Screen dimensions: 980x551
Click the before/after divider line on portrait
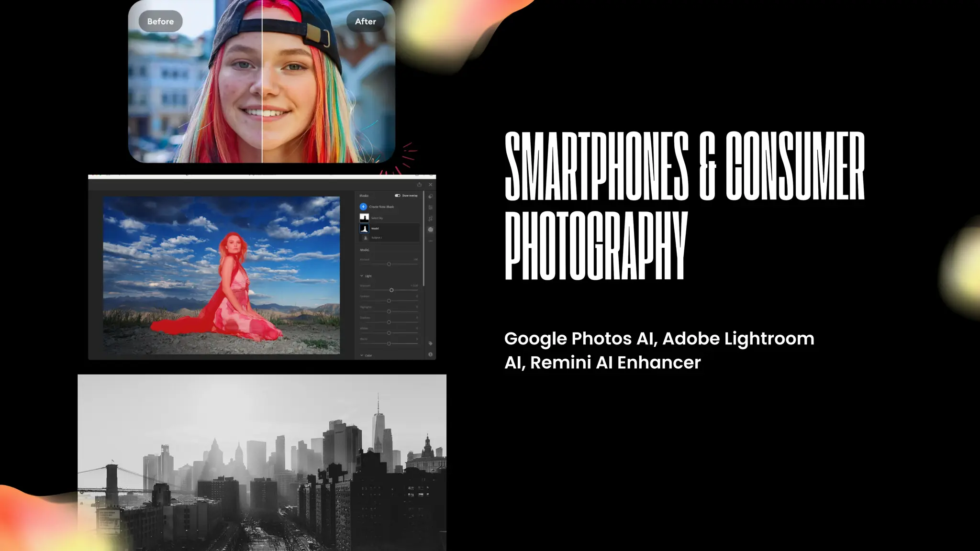262,81
